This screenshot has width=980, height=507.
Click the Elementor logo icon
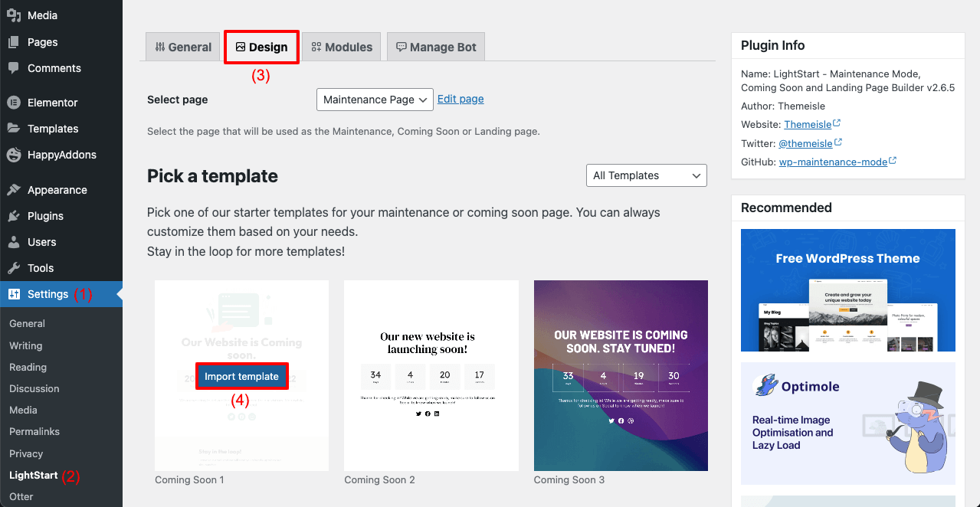click(14, 103)
